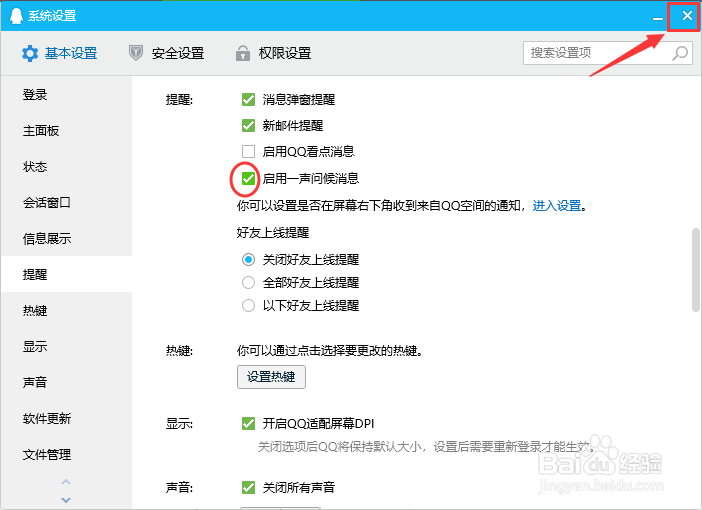The height and width of the screenshot is (510, 702).
Task: Open 显示 in the sidebar
Action: tap(66, 346)
